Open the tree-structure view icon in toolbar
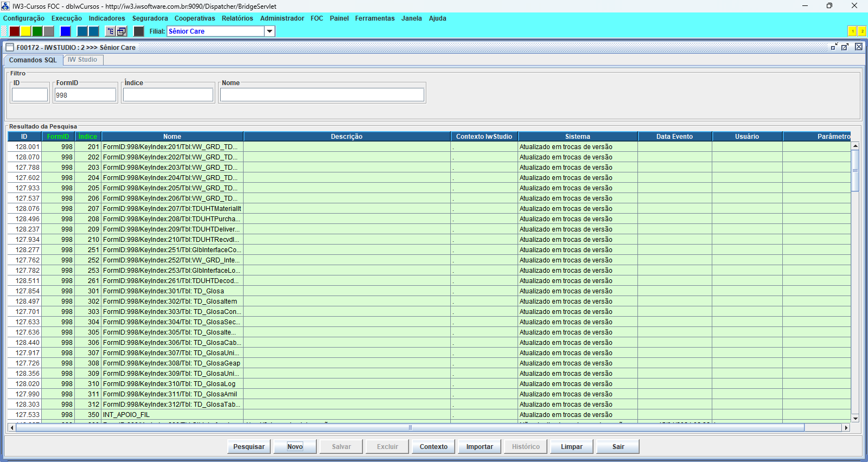This screenshot has width=868, height=462. (x=111, y=31)
